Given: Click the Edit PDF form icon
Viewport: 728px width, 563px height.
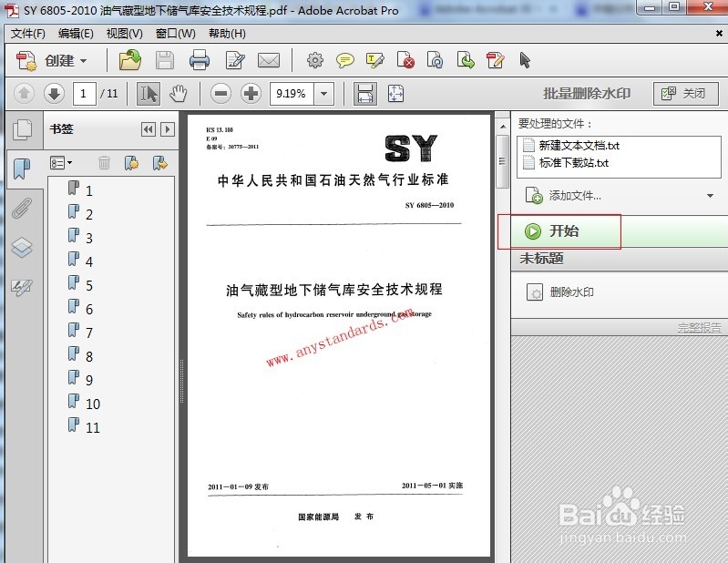Looking at the screenshot, I should click(x=495, y=60).
